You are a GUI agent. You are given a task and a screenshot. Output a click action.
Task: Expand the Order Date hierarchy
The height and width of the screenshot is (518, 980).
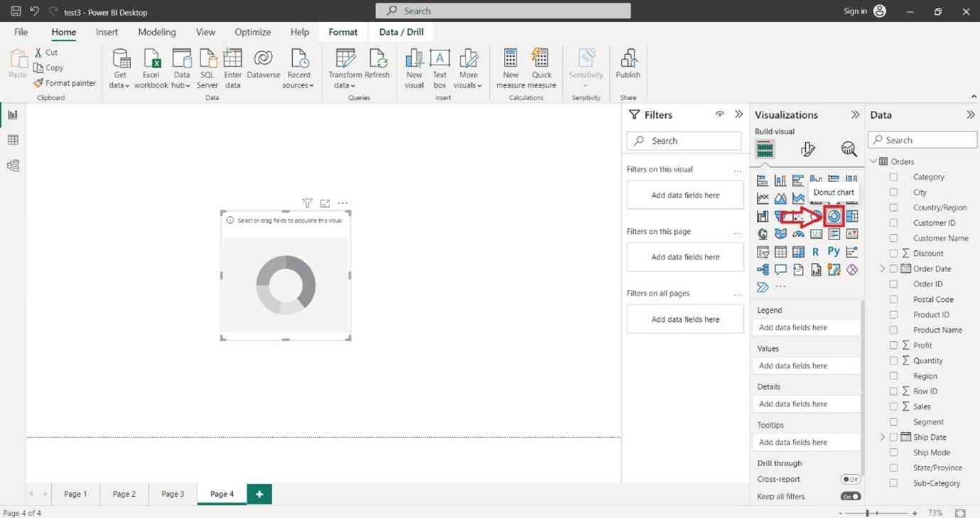click(883, 269)
